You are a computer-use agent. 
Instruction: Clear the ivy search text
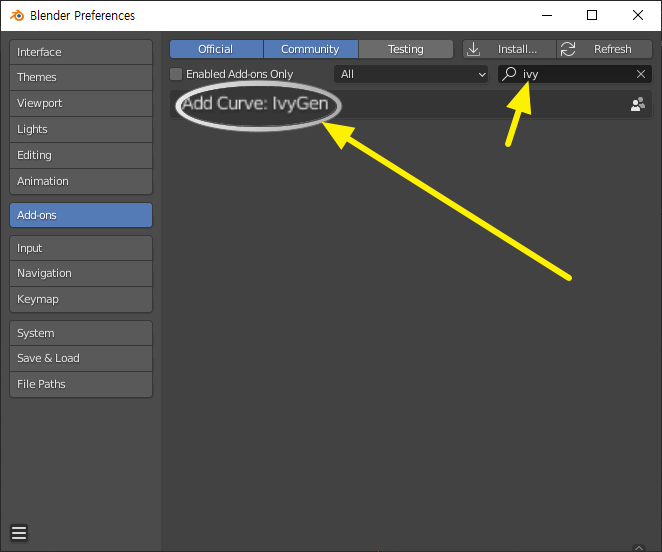click(x=641, y=74)
